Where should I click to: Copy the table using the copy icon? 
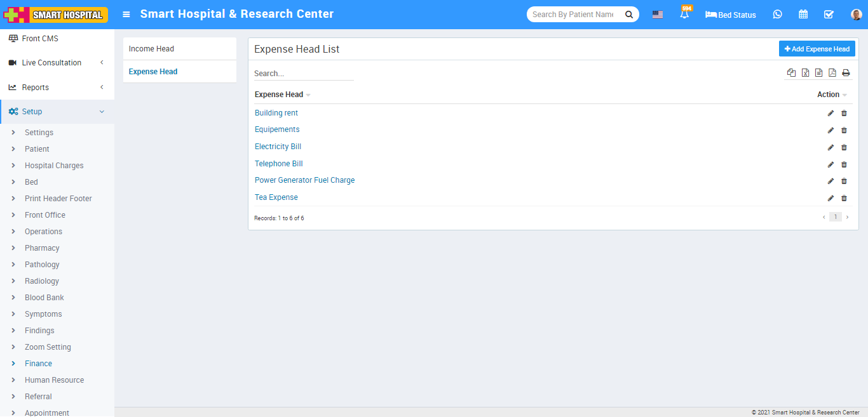coord(791,73)
